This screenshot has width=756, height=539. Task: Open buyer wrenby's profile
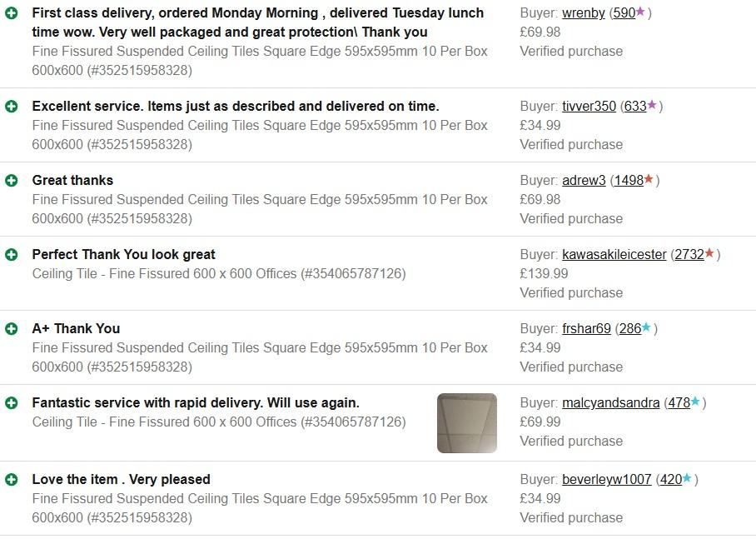(583, 13)
